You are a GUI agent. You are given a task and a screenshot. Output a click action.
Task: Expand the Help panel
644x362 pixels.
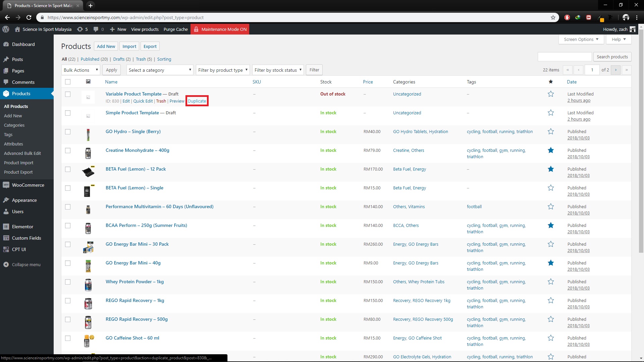pos(619,39)
